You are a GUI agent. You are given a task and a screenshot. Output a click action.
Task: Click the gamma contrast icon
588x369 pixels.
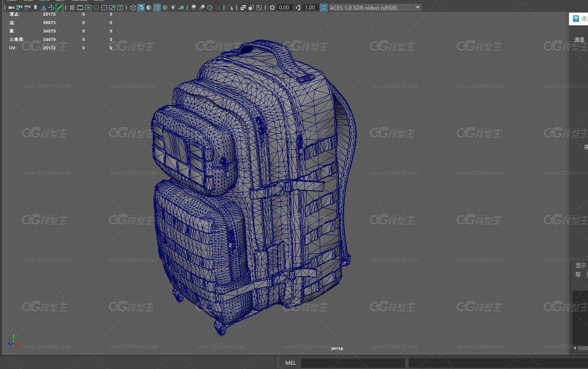point(298,8)
